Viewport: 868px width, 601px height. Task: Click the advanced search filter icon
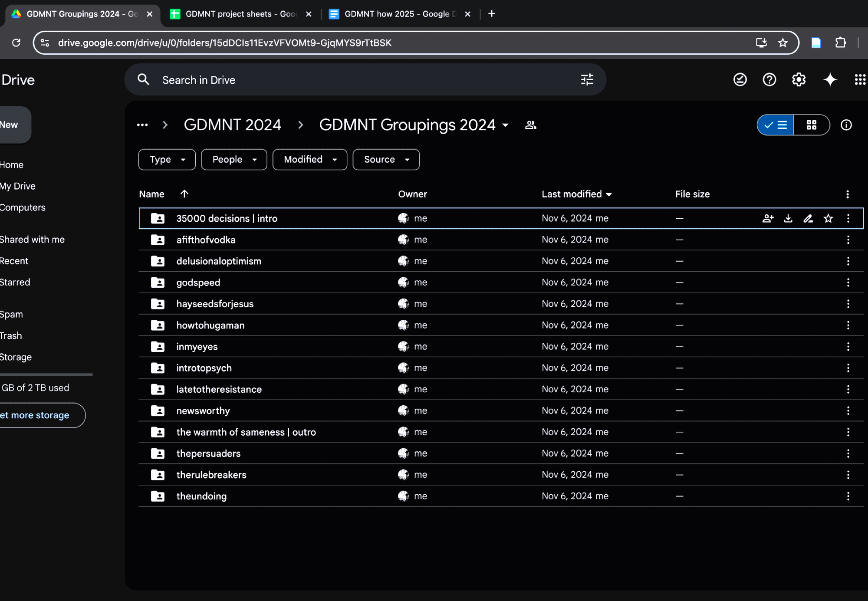point(587,80)
